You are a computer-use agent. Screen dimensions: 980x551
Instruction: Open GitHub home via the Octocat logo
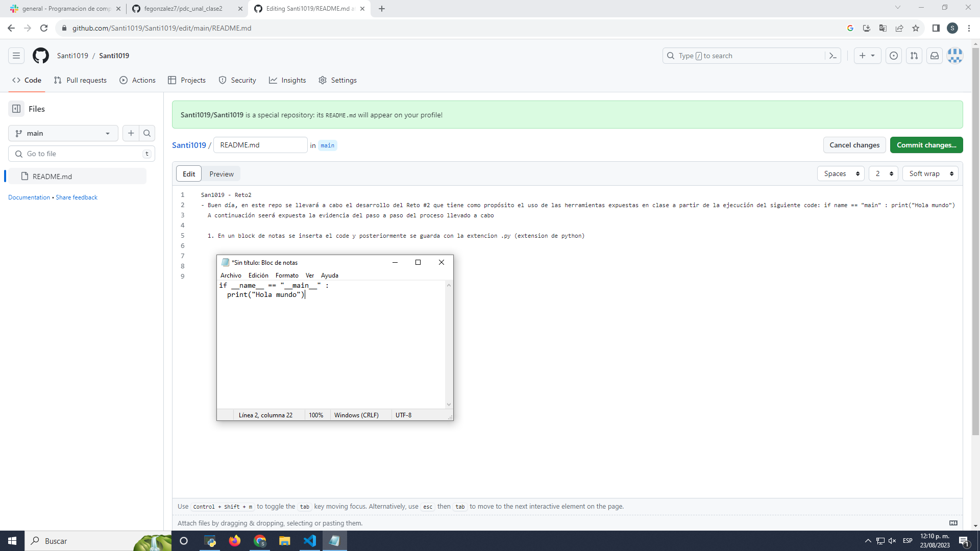[40, 56]
